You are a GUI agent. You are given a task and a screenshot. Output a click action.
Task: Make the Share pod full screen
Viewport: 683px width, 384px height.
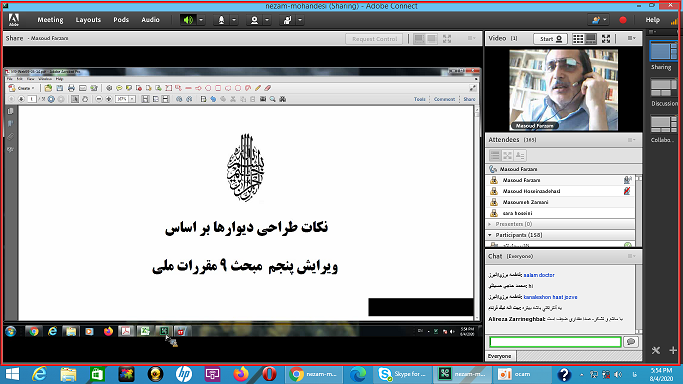(447, 39)
